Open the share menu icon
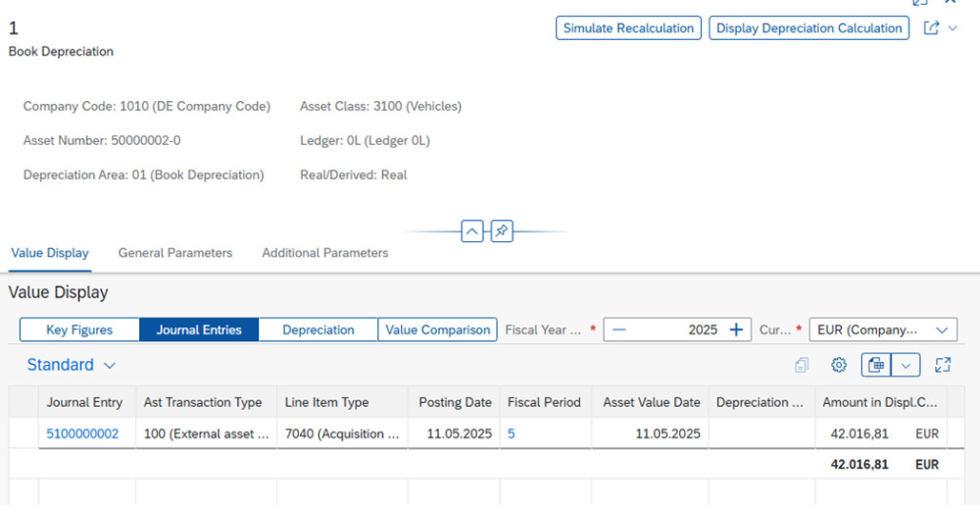 coord(931,28)
